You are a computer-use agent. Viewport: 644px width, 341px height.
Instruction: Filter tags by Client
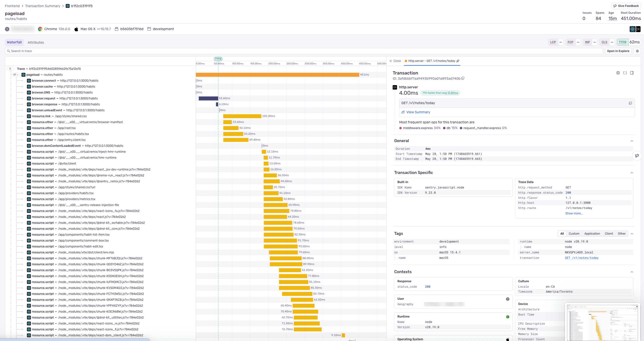[608, 234]
